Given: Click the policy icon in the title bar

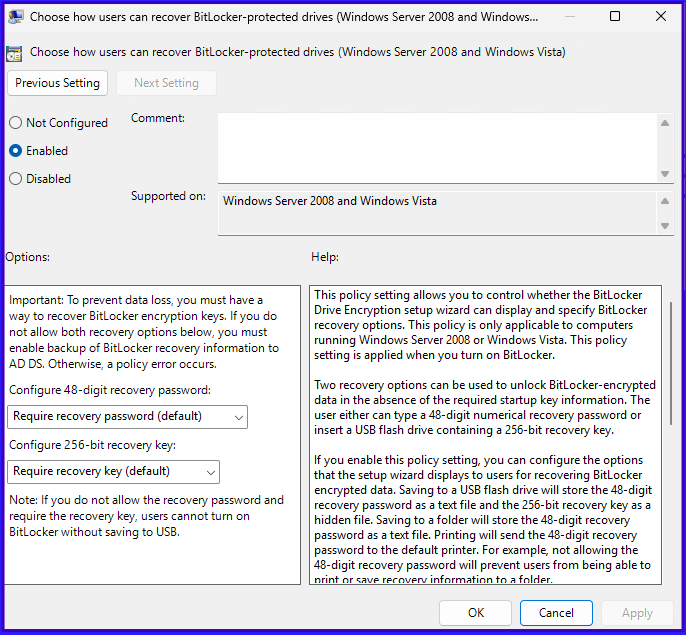Looking at the screenshot, I should pos(16,17).
